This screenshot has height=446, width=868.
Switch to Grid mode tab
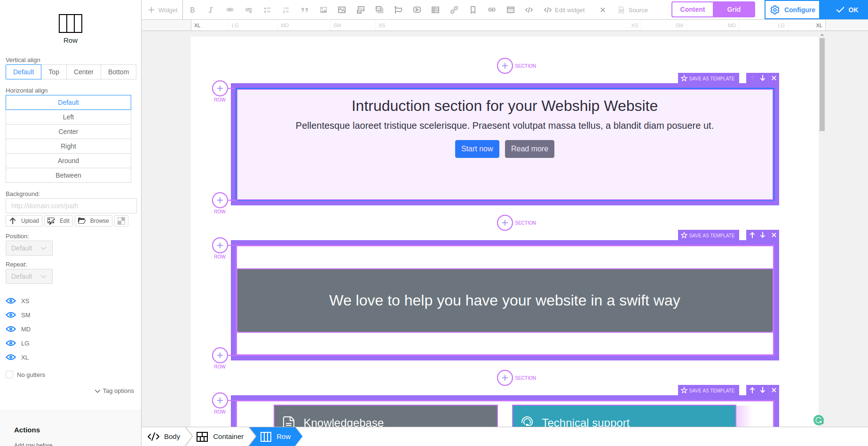[x=734, y=9]
